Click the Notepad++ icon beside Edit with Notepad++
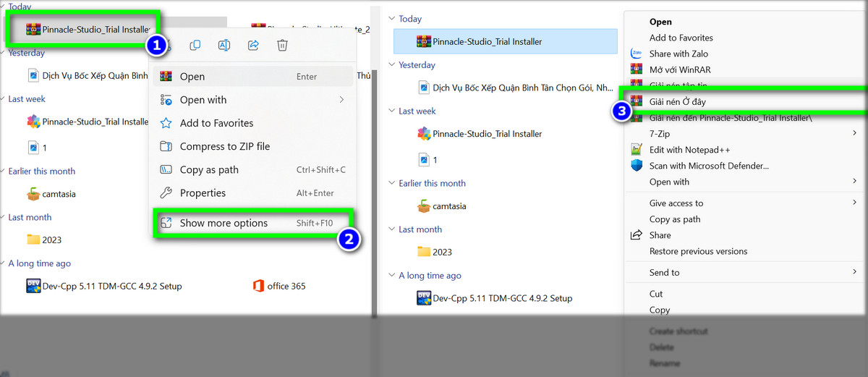Viewport: 868px width, 377px height. [637, 150]
